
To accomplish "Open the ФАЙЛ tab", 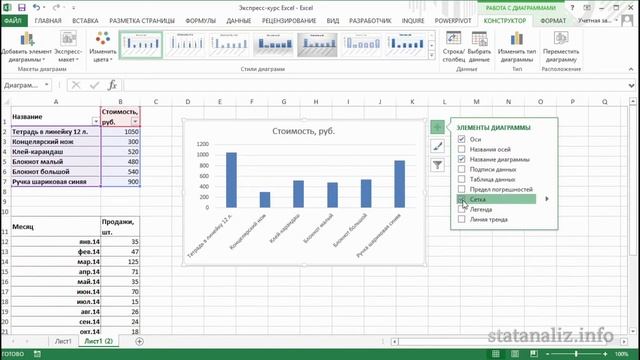I will 13,20.
